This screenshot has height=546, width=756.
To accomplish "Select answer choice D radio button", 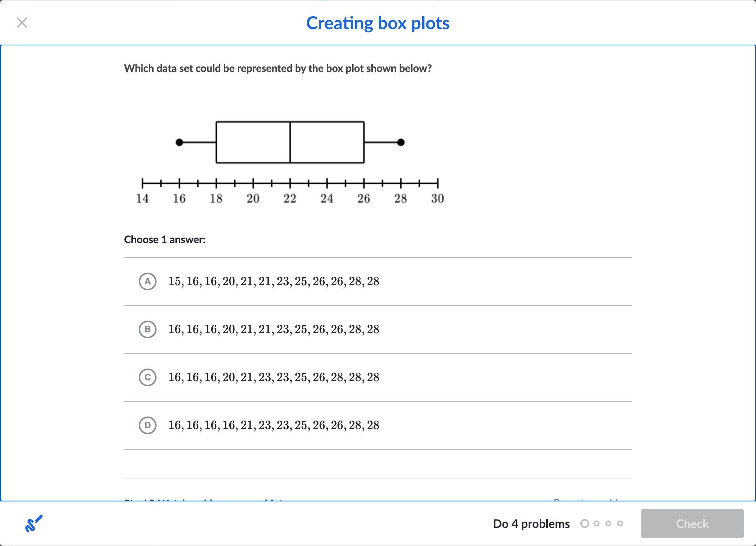I will click(148, 425).
